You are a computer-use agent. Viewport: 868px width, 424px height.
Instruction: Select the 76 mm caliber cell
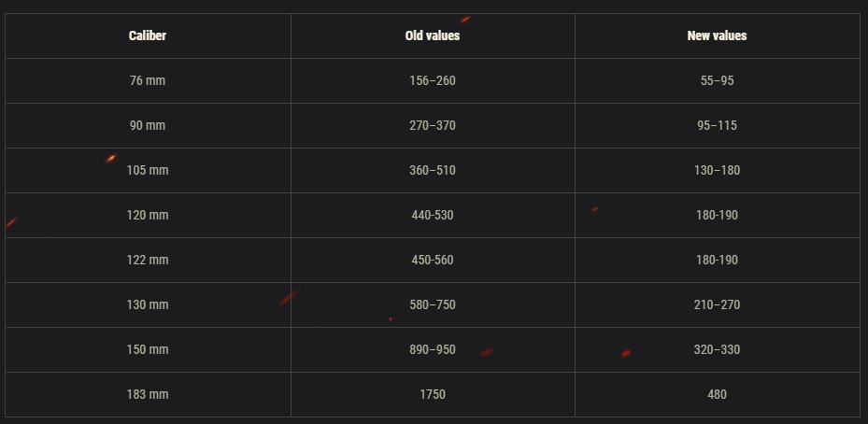[x=148, y=80]
